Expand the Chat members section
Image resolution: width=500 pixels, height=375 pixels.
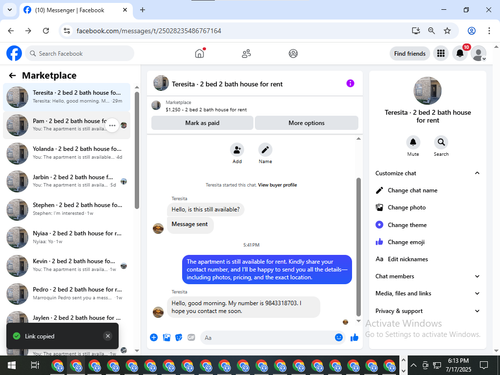click(x=427, y=276)
